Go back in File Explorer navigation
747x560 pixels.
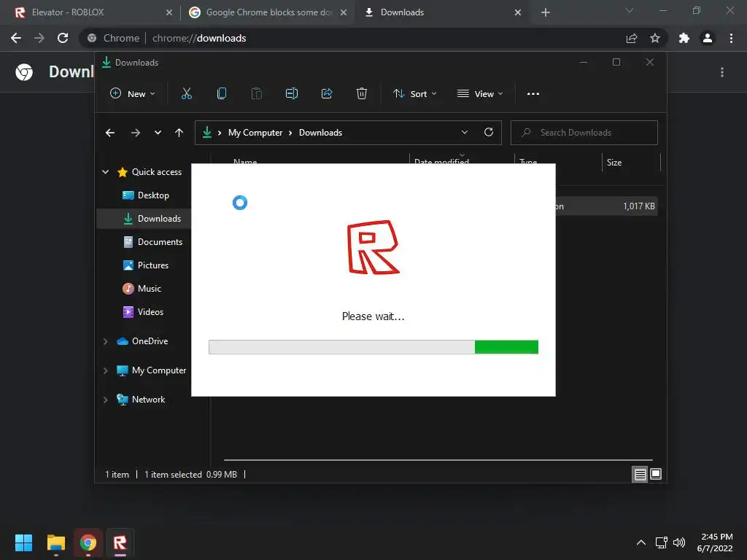point(110,133)
